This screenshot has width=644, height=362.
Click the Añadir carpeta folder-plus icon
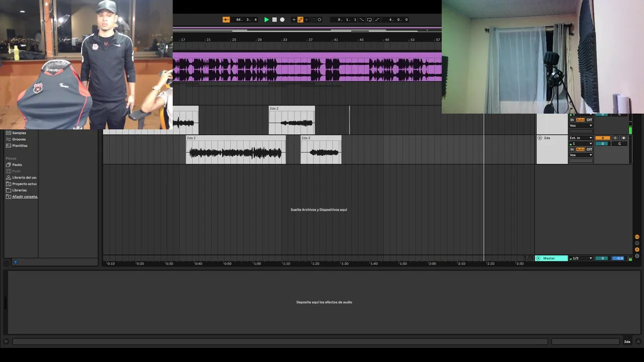point(8,197)
